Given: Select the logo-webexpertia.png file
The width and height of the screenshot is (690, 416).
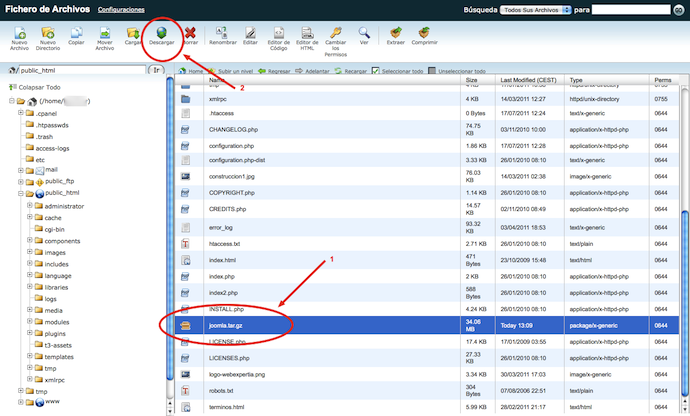Looking at the screenshot, I should tap(237, 374).
